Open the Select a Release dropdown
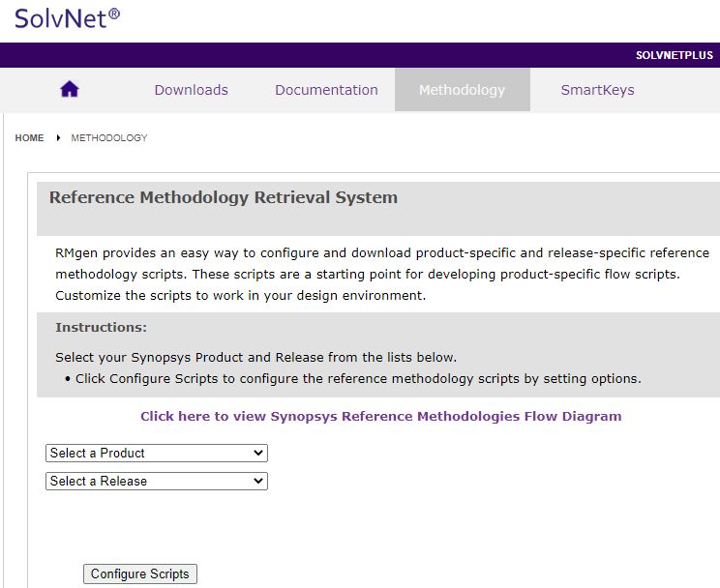 coord(156,481)
